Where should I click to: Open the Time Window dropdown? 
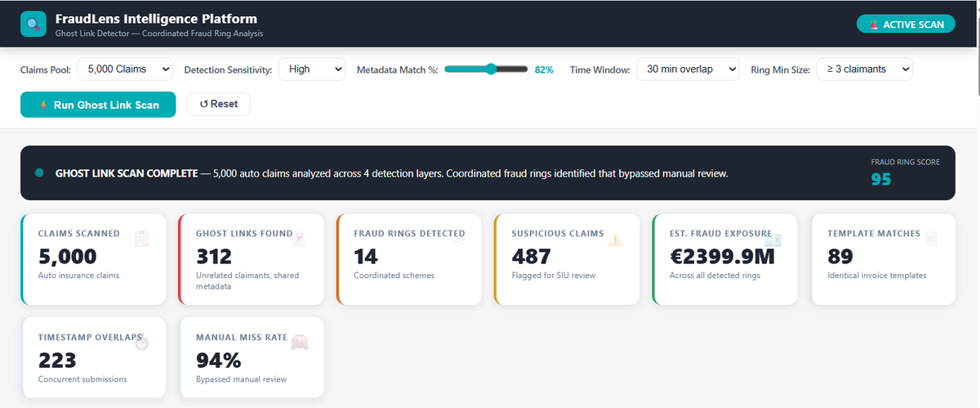point(688,69)
